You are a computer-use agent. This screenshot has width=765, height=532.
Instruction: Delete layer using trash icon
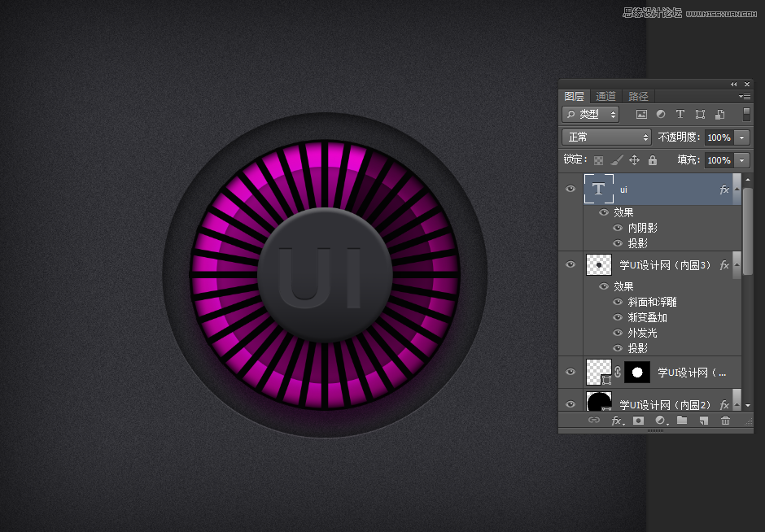pyautogui.click(x=725, y=421)
